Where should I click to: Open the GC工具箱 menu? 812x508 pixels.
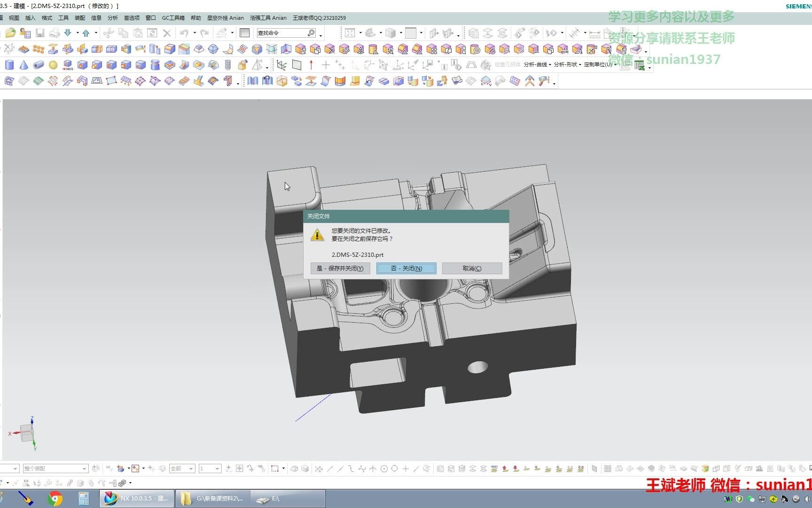pyautogui.click(x=173, y=18)
